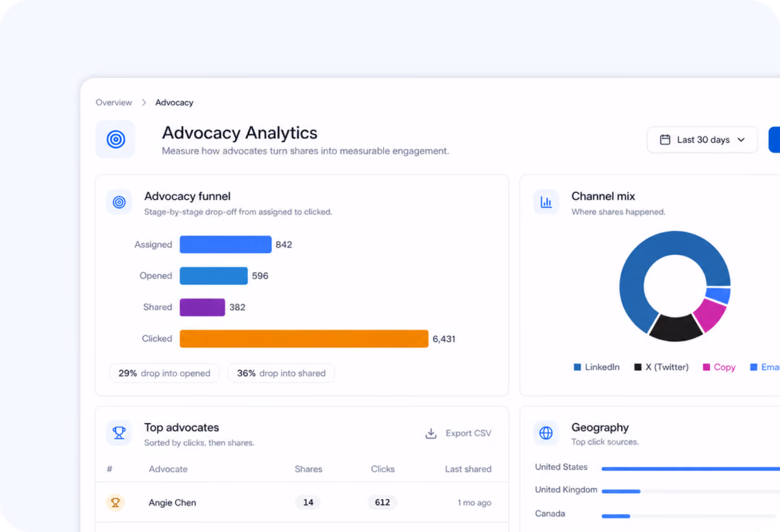780x532 pixels.
Task: Click the LinkedIn legend color swatch
Action: click(578, 367)
